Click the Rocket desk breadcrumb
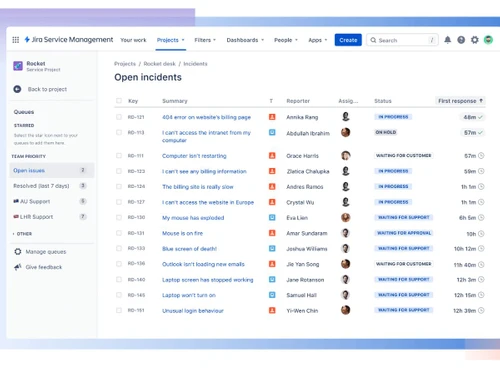The height and width of the screenshot is (375, 500). coord(159,64)
